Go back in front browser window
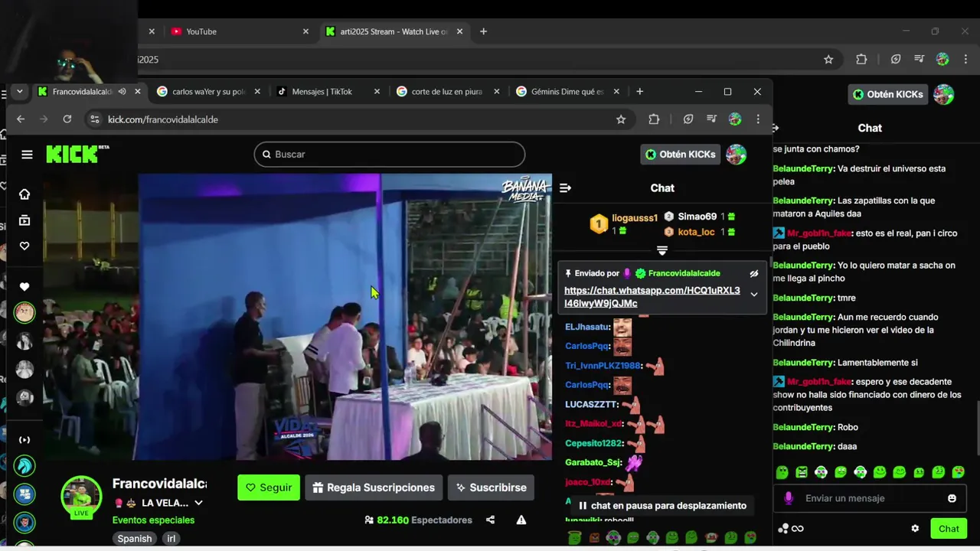 point(21,119)
